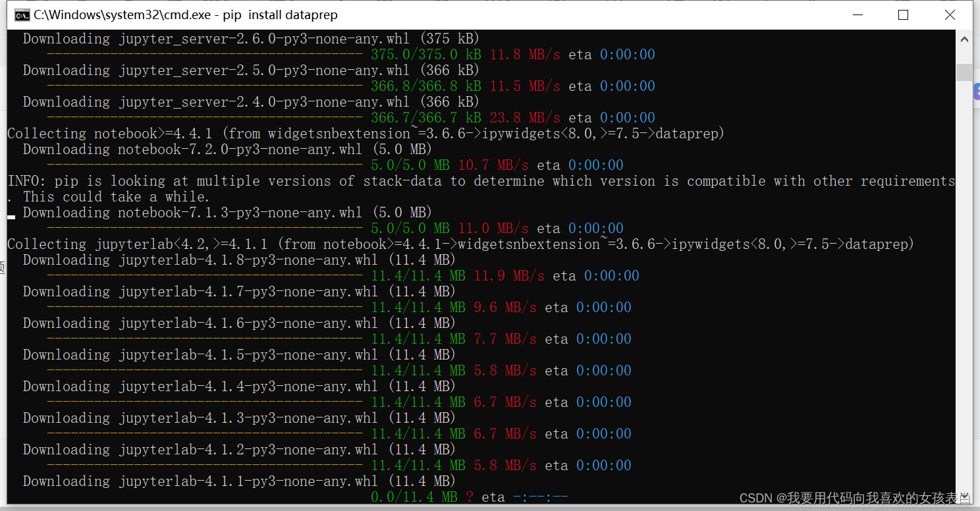This screenshot has width=980, height=511.
Task: Click the close window icon
Action: 950,14
